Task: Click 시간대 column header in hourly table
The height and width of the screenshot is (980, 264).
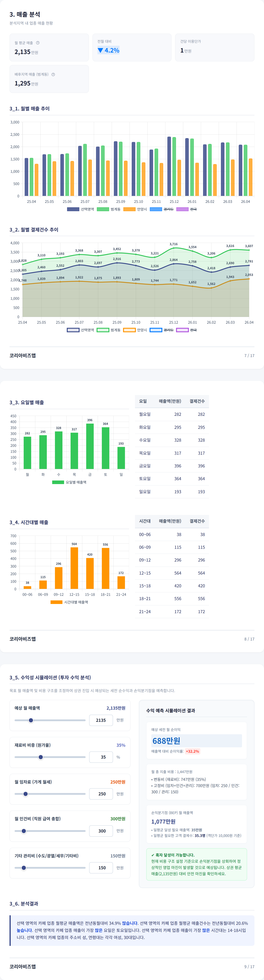Action: [x=145, y=521]
